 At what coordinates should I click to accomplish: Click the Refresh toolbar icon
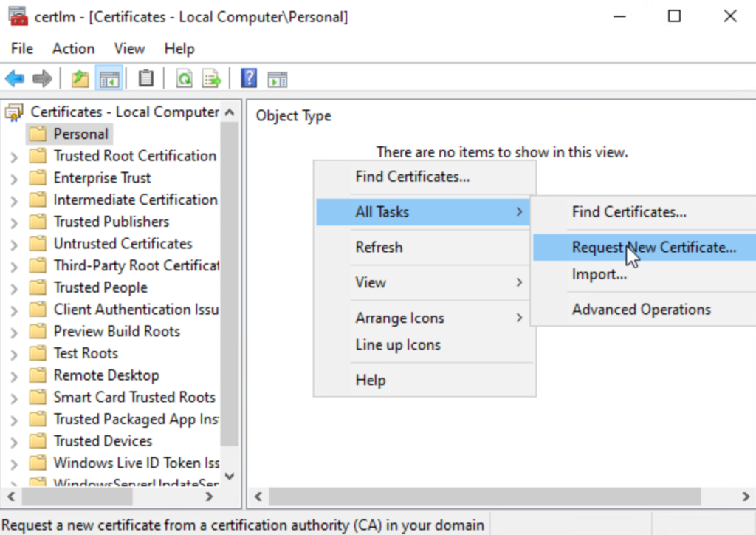click(184, 78)
